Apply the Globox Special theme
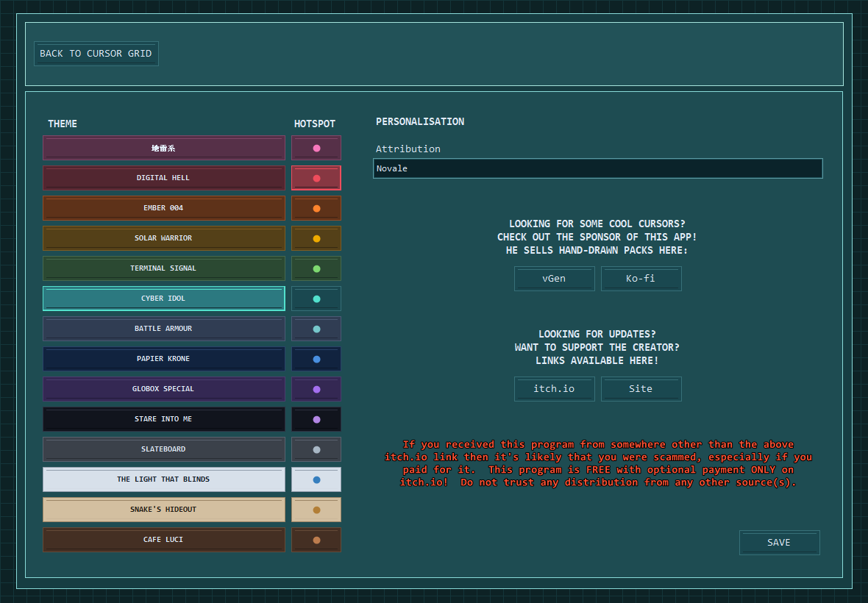The height and width of the screenshot is (603, 868). [164, 389]
